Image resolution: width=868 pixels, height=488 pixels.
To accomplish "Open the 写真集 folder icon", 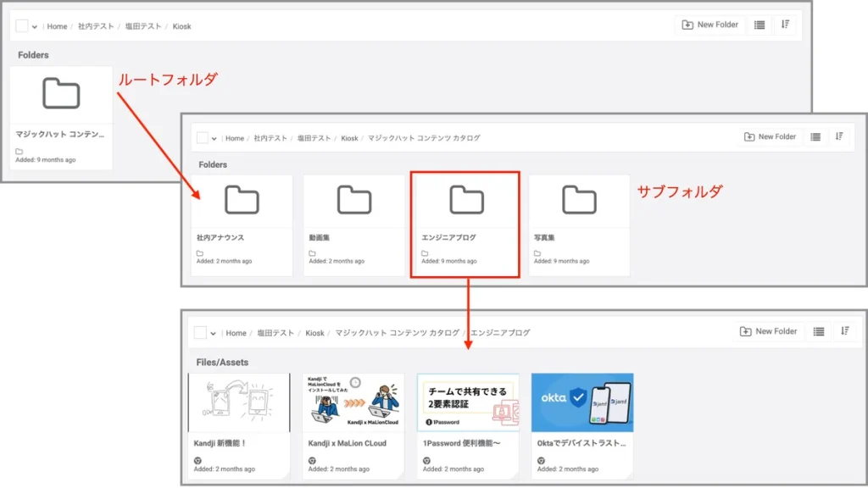I will (x=579, y=201).
